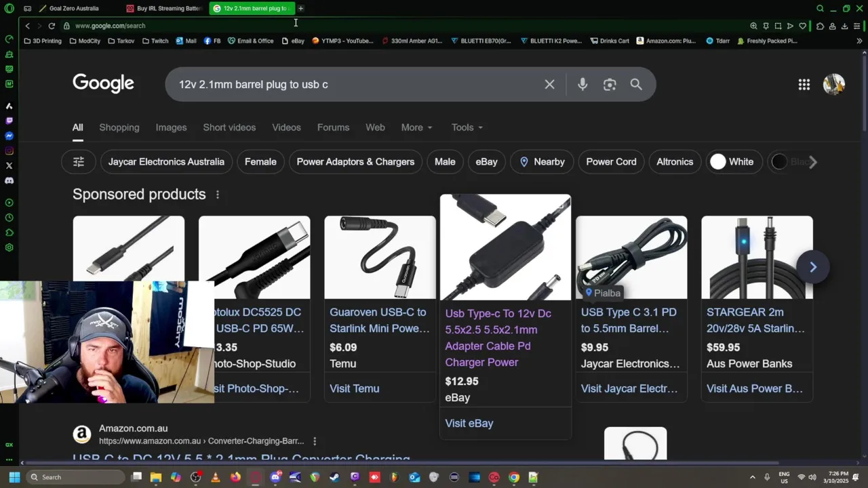Open Twitch in the Opera sidebar
The height and width of the screenshot is (488, 868).
click(x=9, y=121)
